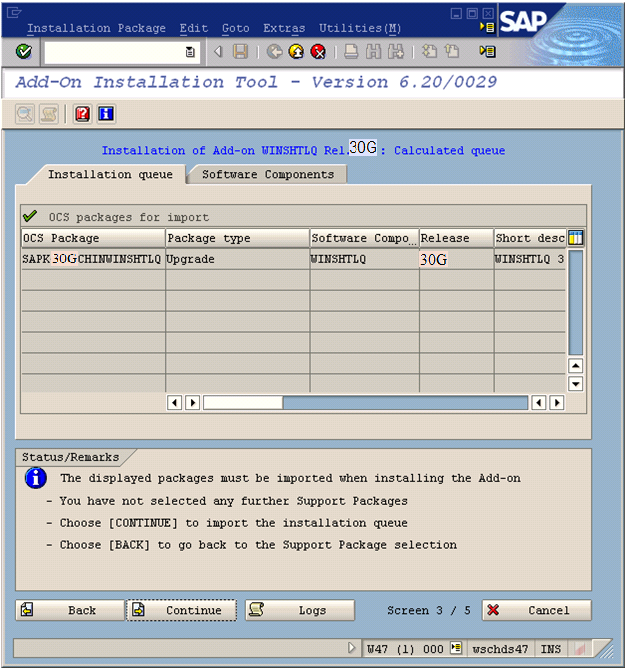The height and width of the screenshot is (668, 625).
Task: Open the Installation Package menu
Action: click(96, 28)
